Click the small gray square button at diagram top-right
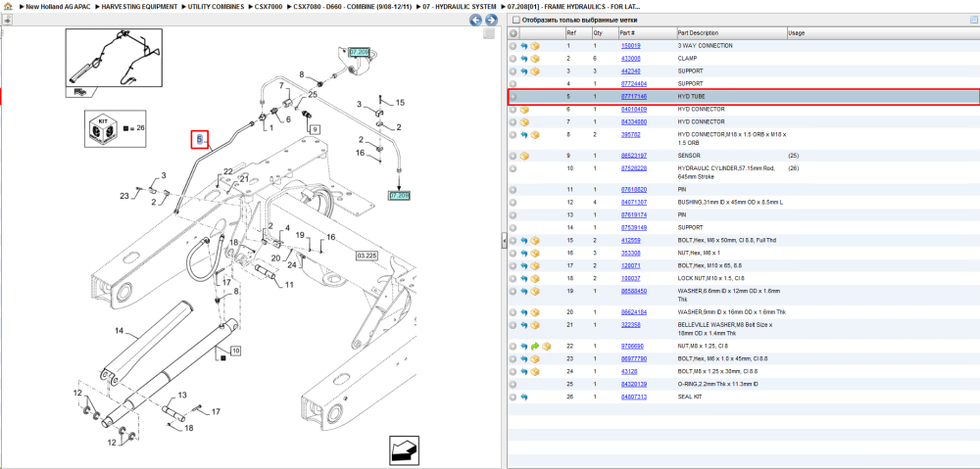This screenshot has height=469, width=980. tap(489, 35)
